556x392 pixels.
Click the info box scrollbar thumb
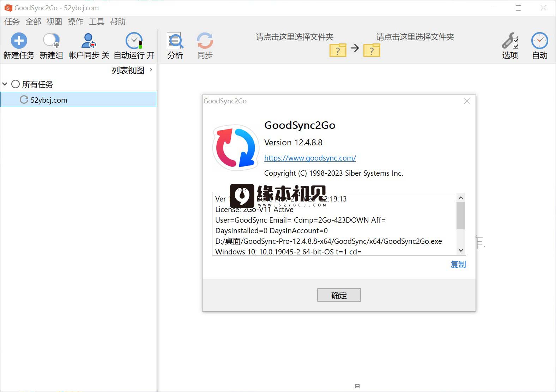461,216
